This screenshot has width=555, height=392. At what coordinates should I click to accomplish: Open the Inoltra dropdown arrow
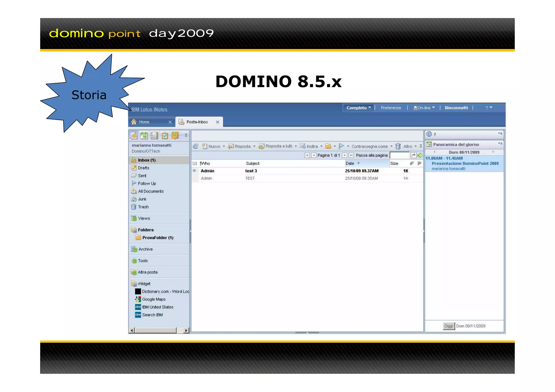tap(321, 146)
